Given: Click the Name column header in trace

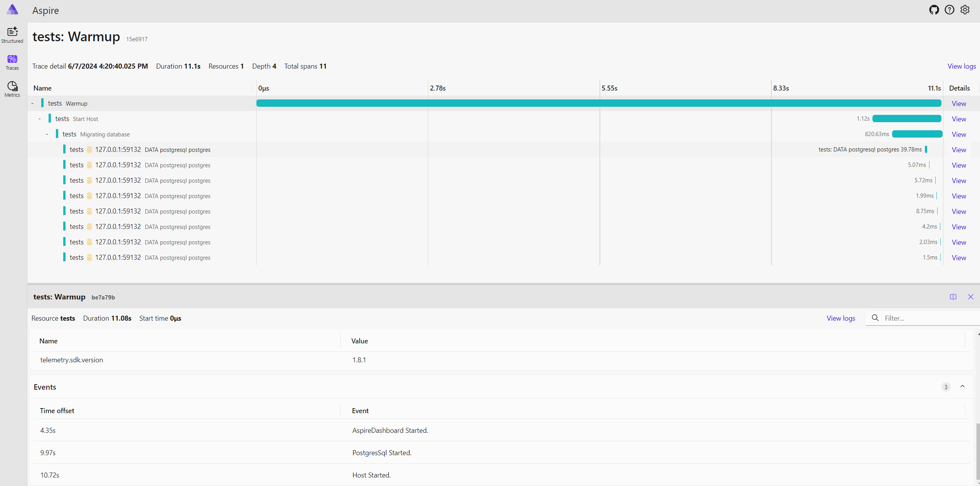Looking at the screenshot, I should coord(42,88).
